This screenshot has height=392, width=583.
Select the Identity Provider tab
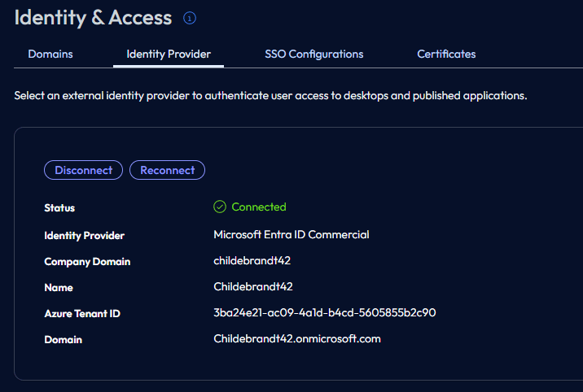click(169, 54)
